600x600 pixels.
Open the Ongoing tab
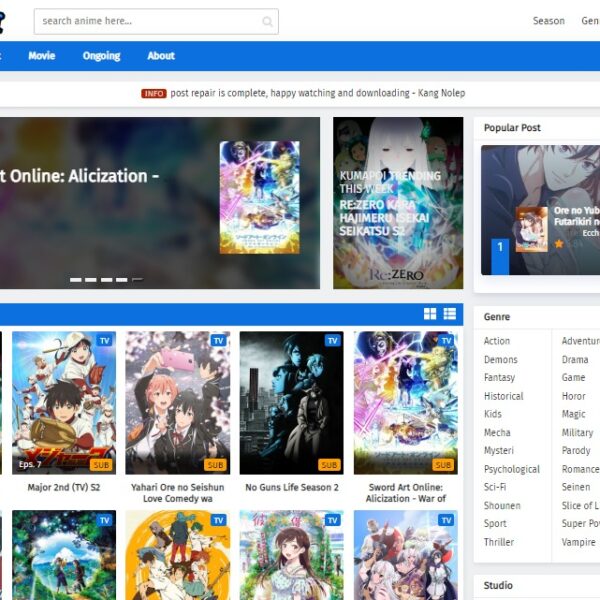click(101, 56)
